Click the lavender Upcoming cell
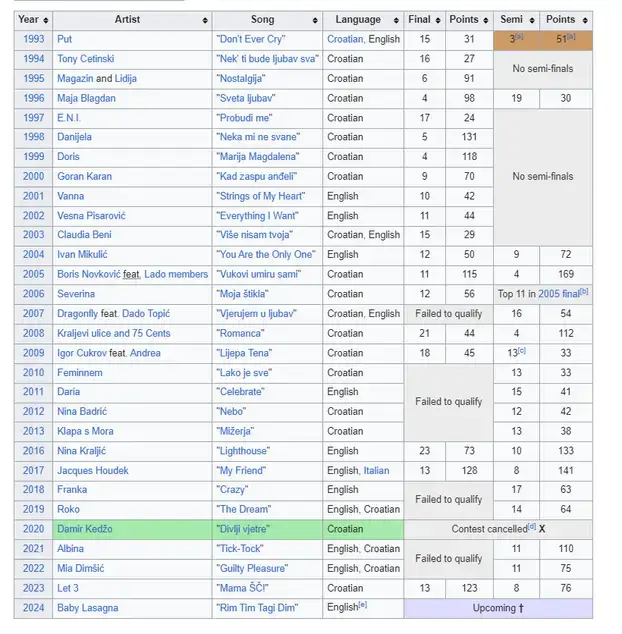Image resolution: width=622 pixels, height=634 pixels. point(498,608)
